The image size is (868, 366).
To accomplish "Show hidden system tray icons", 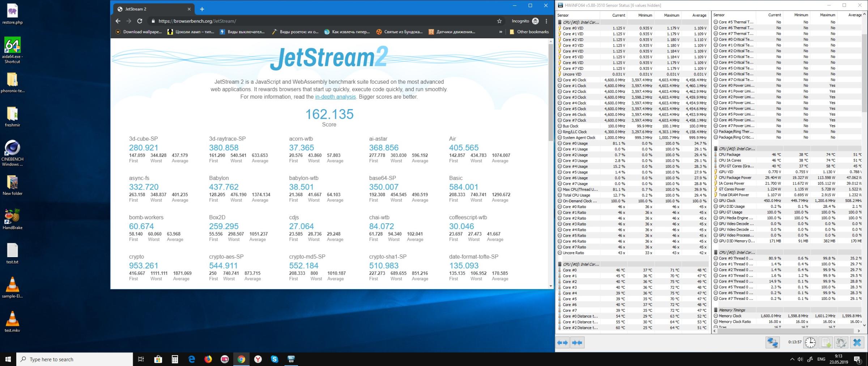I will pos(792,359).
